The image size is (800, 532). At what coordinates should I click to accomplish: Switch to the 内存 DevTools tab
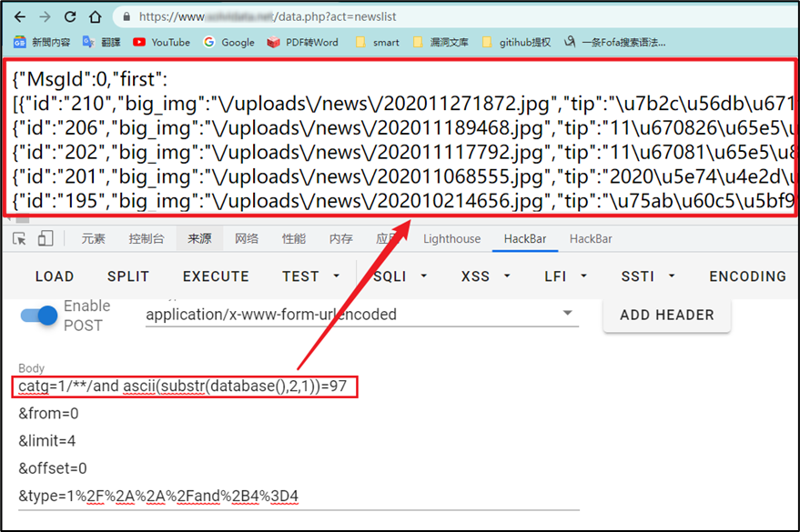click(340, 238)
